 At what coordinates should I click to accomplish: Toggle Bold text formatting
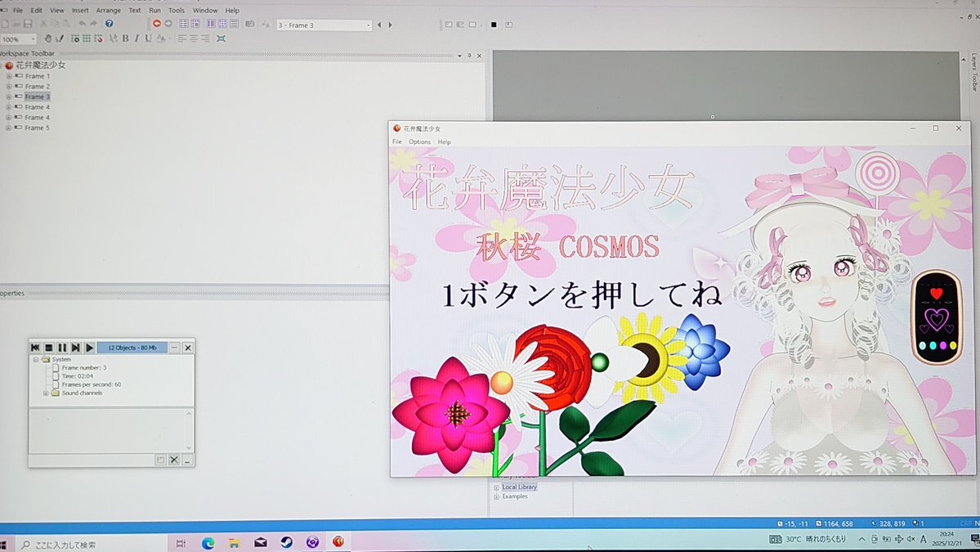125,38
